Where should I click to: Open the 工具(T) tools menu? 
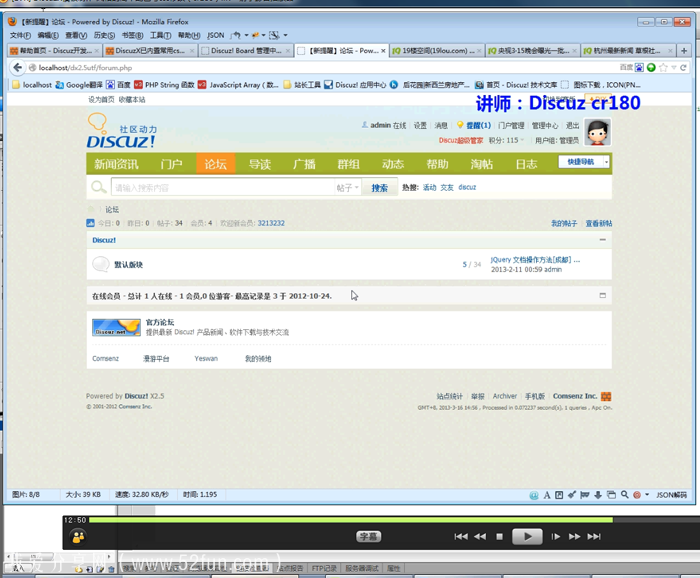[x=160, y=35]
